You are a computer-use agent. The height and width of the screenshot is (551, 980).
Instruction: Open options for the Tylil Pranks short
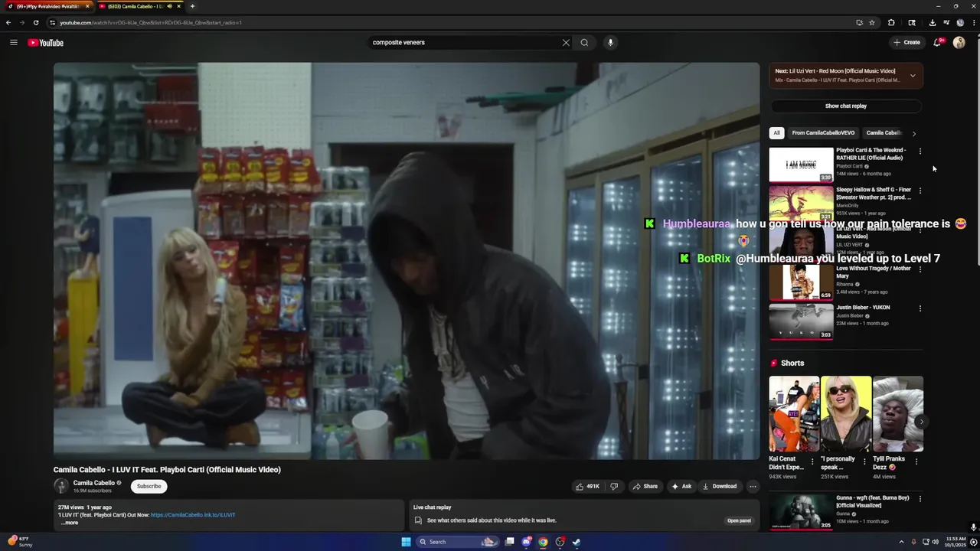click(x=916, y=461)
